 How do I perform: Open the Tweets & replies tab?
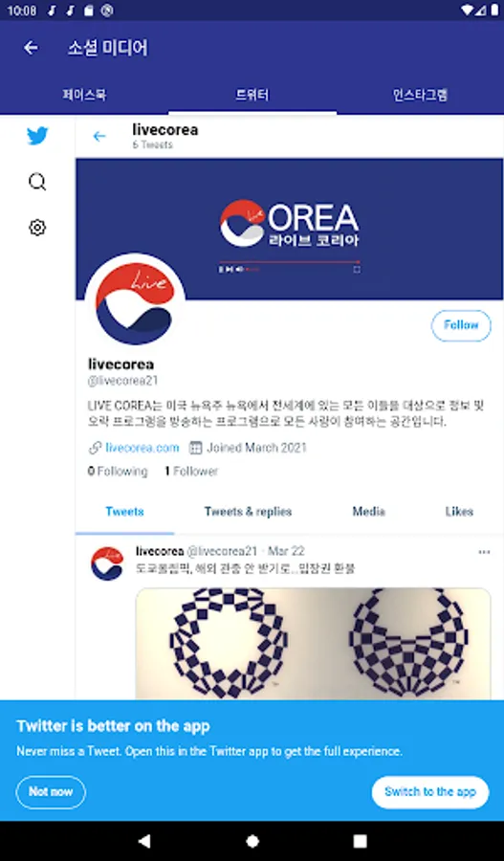(248, 512)
